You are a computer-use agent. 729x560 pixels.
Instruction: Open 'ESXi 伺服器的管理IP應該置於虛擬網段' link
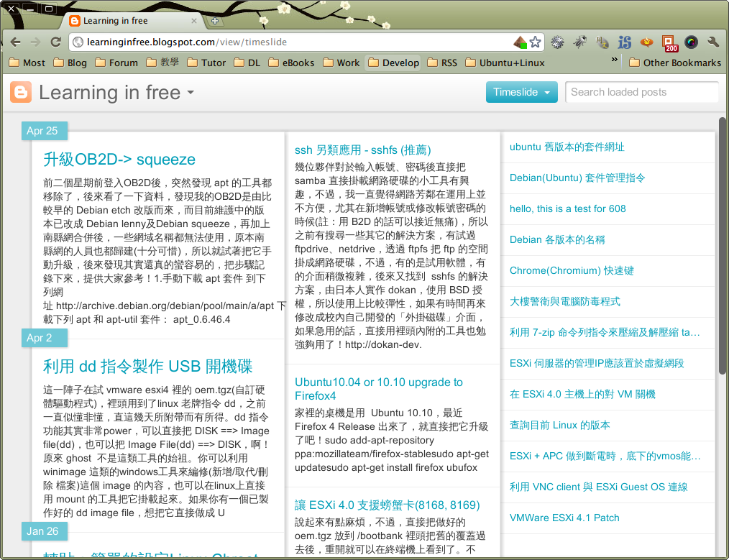tap(597, 364)
